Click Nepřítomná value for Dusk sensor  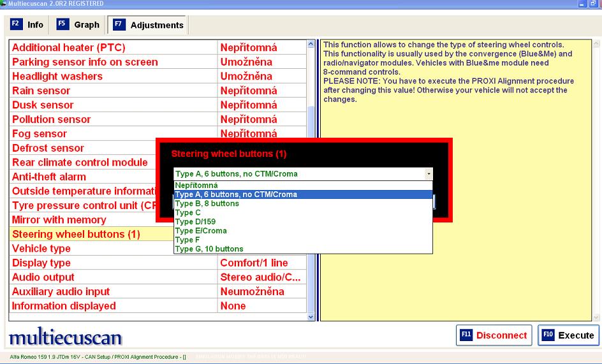(249, 105)
